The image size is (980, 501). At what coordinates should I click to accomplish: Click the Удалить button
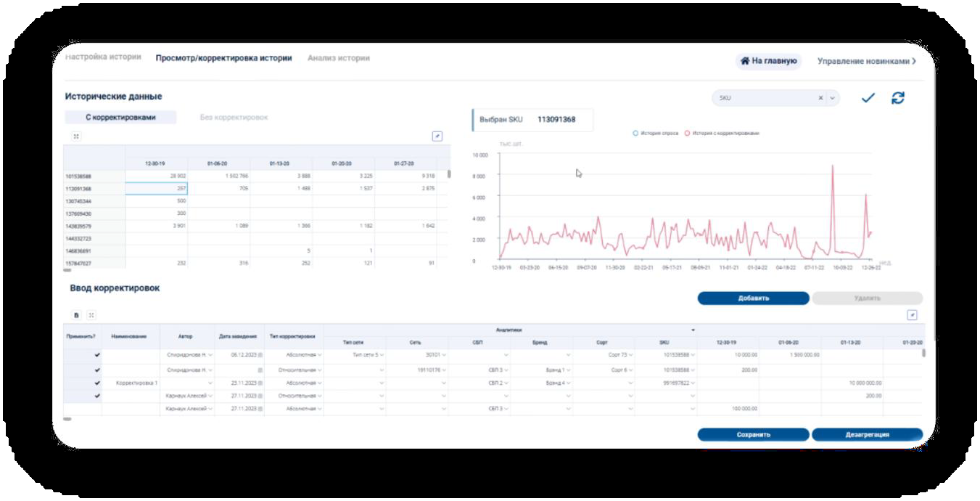(867, 298)
